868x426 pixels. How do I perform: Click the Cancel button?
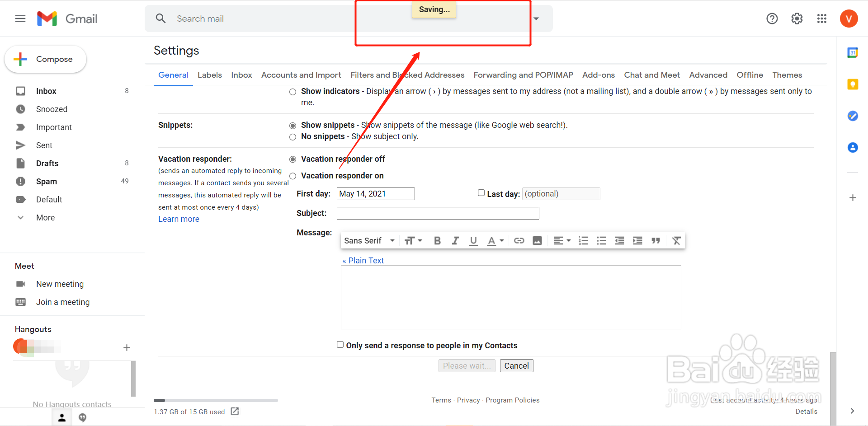pyautogui.click(x=516, y=365)
